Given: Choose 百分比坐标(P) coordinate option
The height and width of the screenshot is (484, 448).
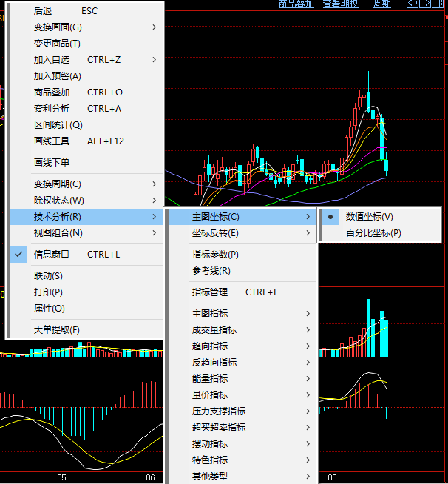Looking at the screenshot, I should pyautogui.click(x=373, y=233).
